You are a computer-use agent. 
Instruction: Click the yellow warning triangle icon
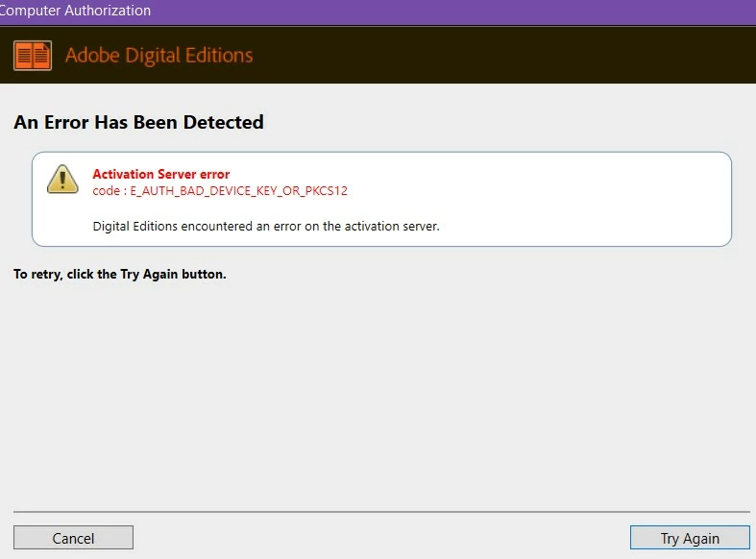click(x=62, y=180)
